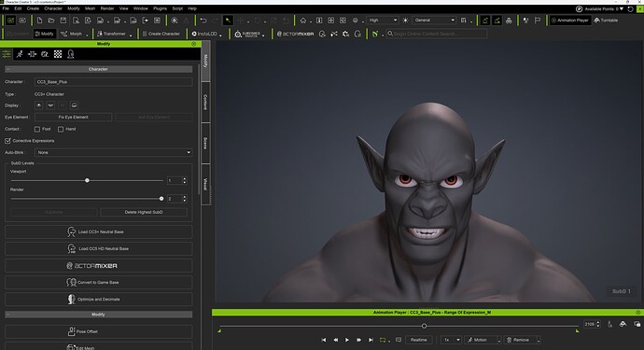Click the Render SubD level slider handle
Screen dimensions: 644x350
tap(161, 199)
